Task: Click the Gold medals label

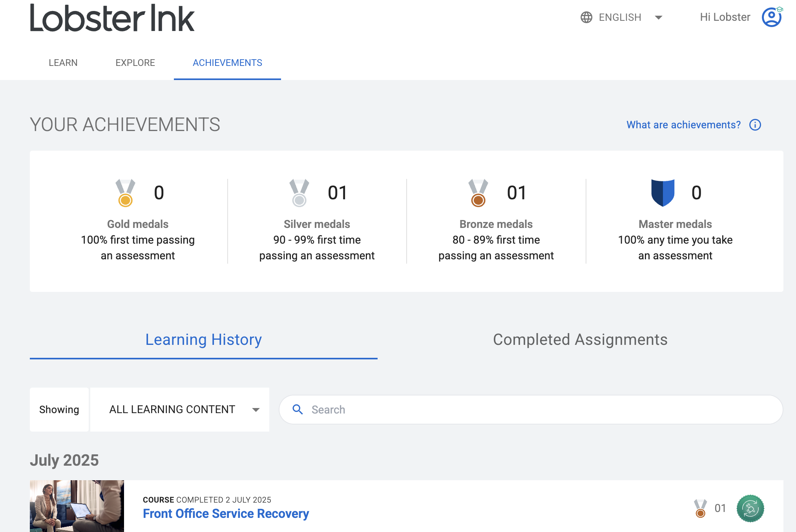Action: click(138, 224)
